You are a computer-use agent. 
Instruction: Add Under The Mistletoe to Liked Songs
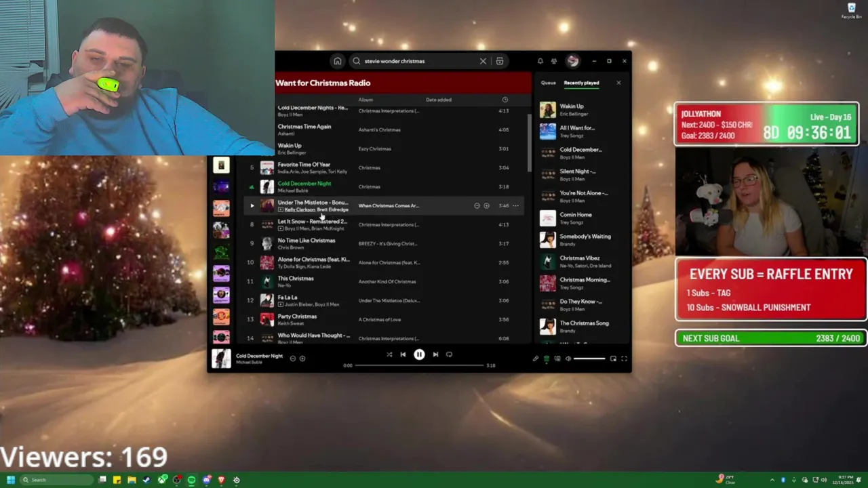click(x=486, y=205)
